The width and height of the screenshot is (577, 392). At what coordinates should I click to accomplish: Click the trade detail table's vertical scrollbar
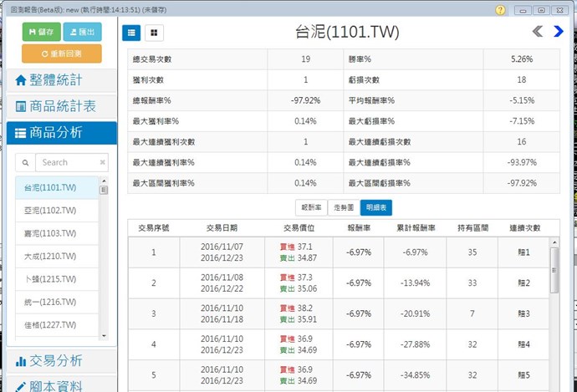[554, 276]
